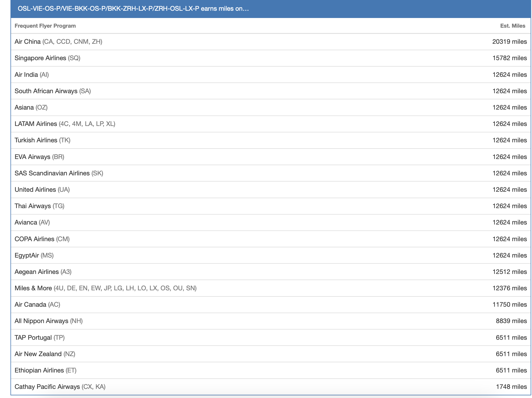532x398 pixels.
Task: Select the Cathay Pacific Airways row
Action: point(271,387)
